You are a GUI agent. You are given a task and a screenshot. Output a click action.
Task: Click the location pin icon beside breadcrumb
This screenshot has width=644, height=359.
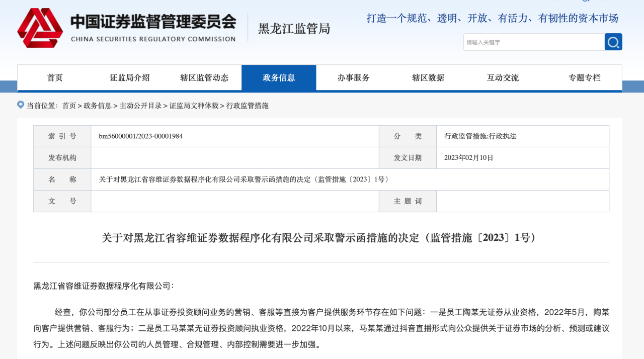21,105
